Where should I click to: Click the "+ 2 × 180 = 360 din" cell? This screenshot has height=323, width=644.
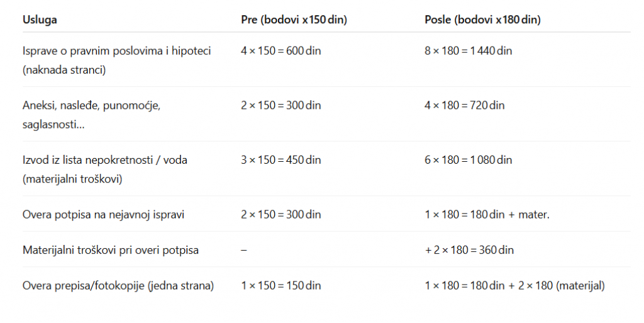(x=469, y=250)
